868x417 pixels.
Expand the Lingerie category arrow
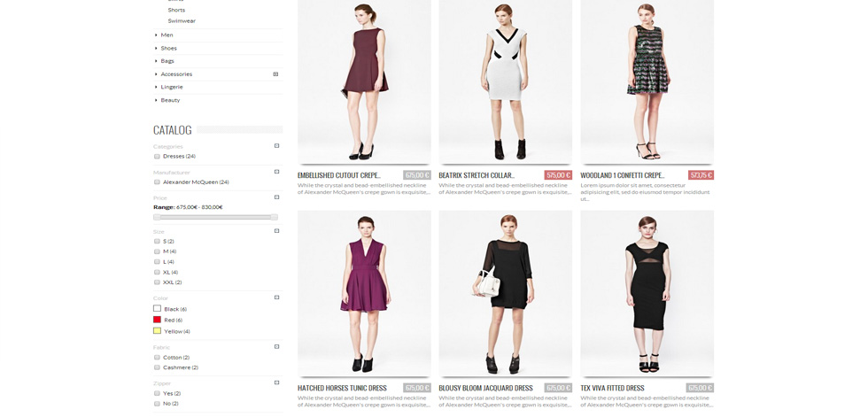tap(156, 87)
